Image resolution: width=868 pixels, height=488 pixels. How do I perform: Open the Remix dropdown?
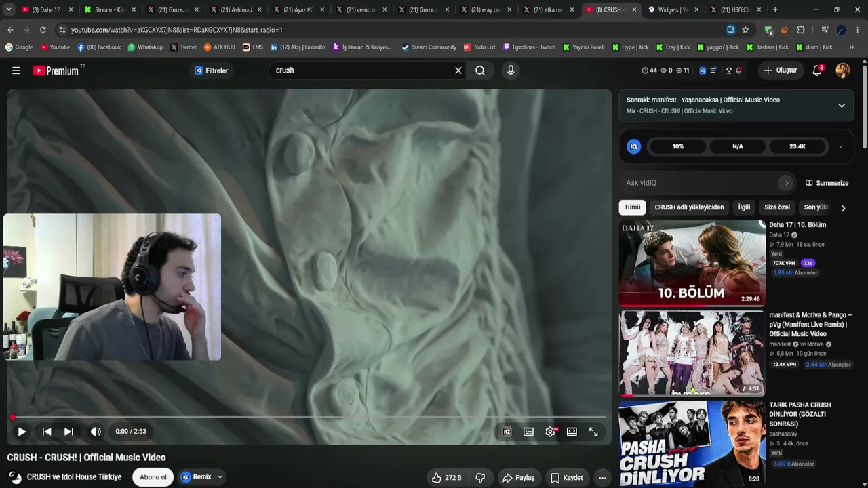(x=202, y=477)
